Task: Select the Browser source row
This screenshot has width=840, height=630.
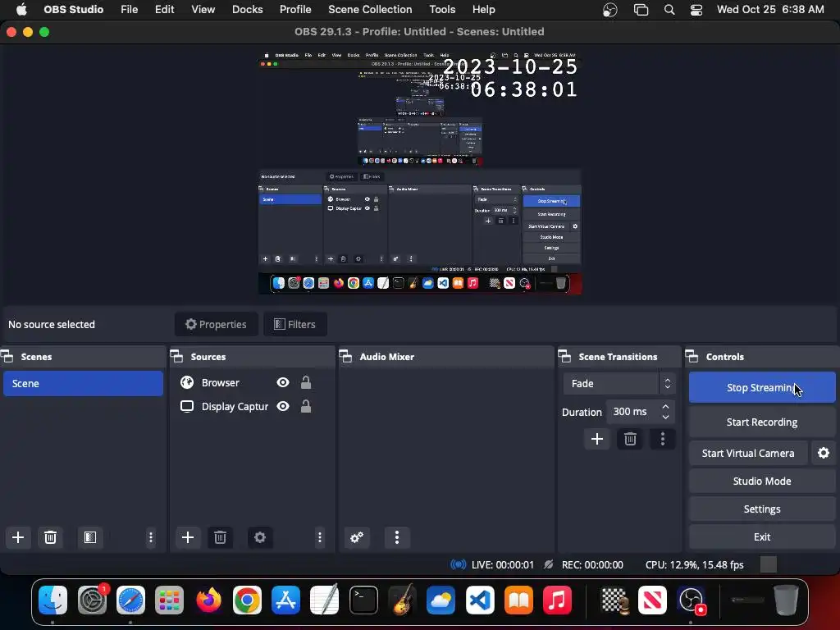Action: 252,382
